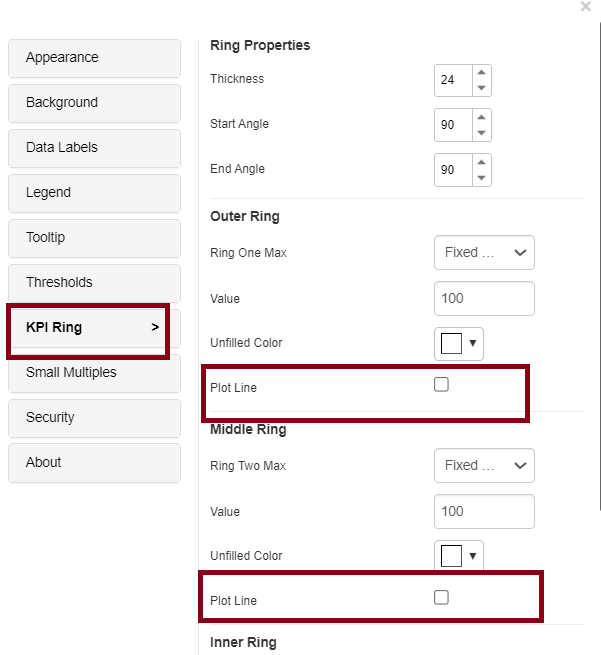
Task: Open Outer Ring Unfilled Color picker
Action: click(459, 343)
